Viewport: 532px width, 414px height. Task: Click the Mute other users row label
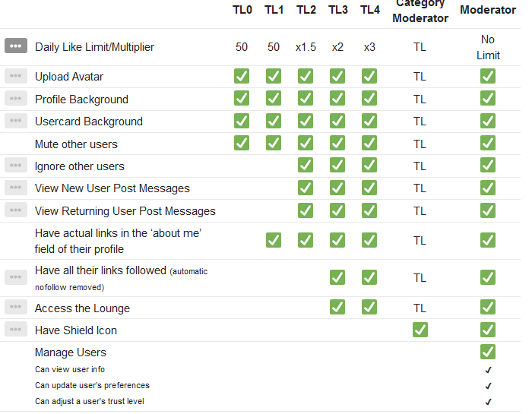coord(76,144)
